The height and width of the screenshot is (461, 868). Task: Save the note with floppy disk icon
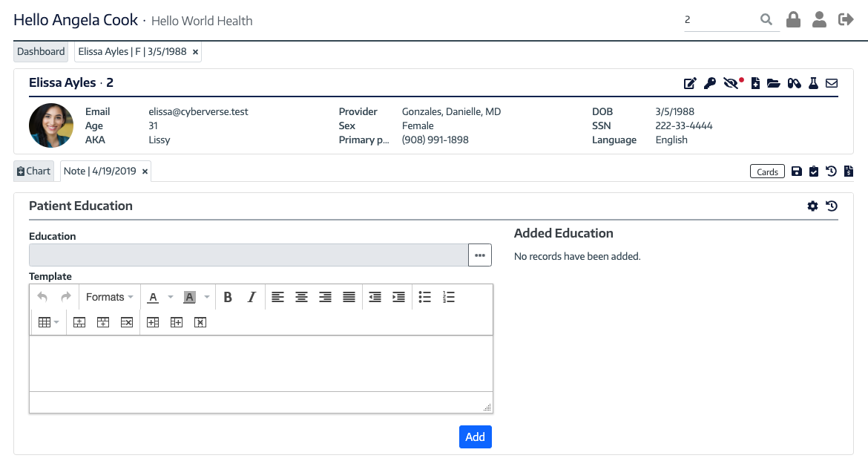coord(797,171)
